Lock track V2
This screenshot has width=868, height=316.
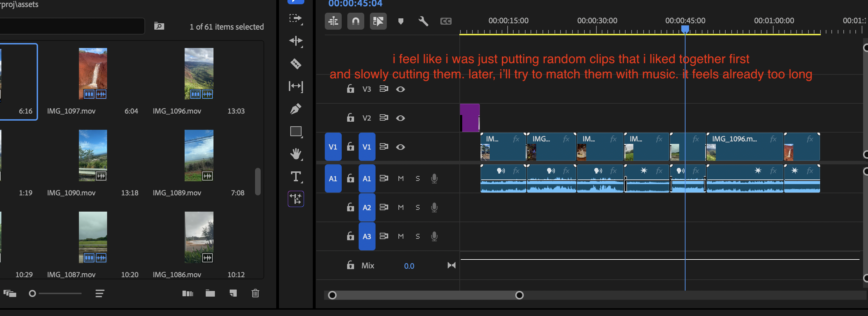tap(350, 117)
